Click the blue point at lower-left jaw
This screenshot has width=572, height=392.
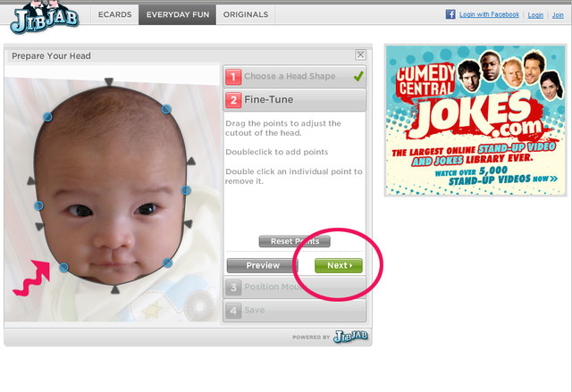63,268
